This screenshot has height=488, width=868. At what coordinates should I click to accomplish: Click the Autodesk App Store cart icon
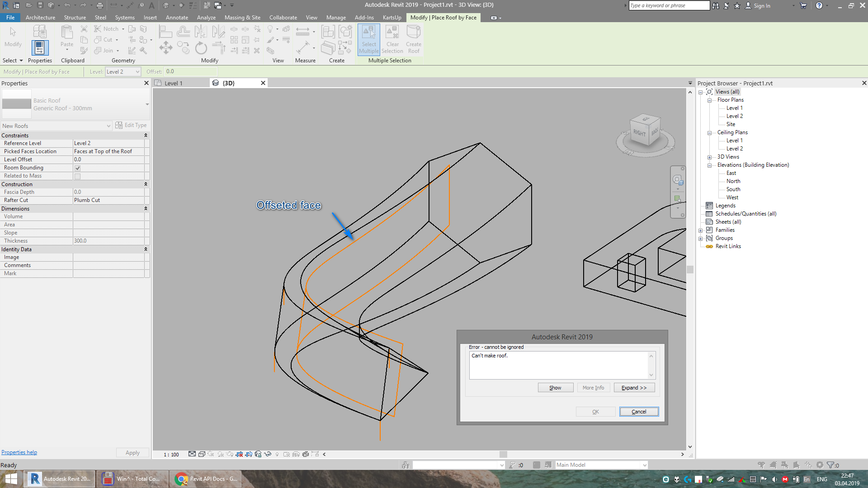pos(803,5)
